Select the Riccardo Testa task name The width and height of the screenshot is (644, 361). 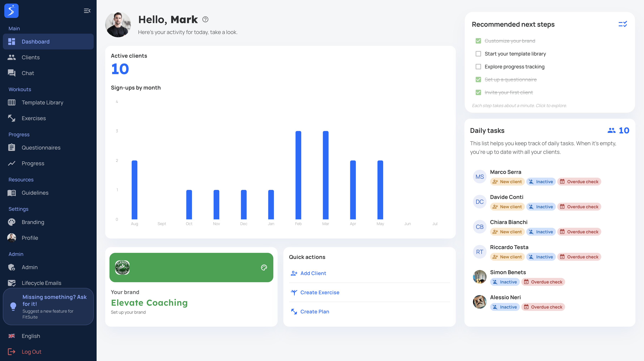pyautogui.click(x=509, y=247)
